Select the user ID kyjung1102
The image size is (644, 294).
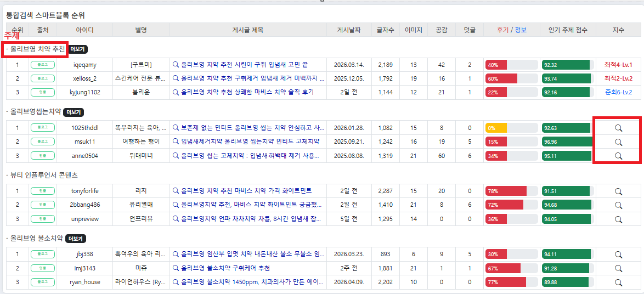tap(84, 92)
